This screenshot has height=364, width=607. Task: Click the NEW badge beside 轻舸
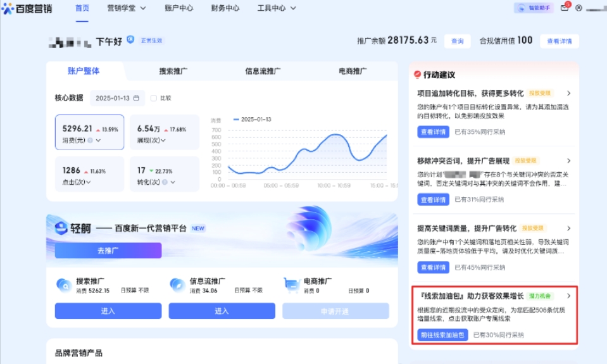coord(198,229)
